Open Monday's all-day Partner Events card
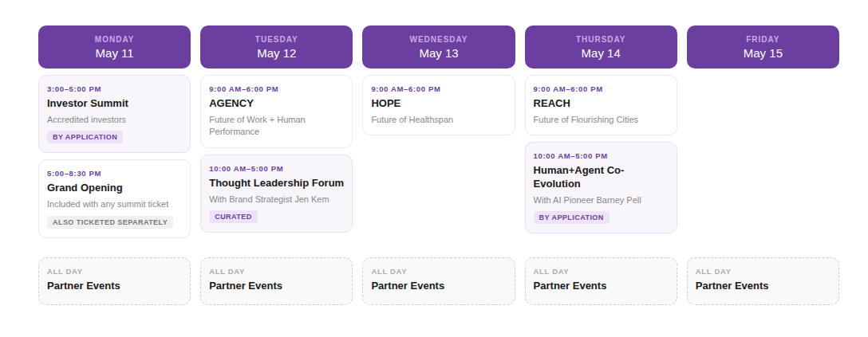 coord(114,280)
